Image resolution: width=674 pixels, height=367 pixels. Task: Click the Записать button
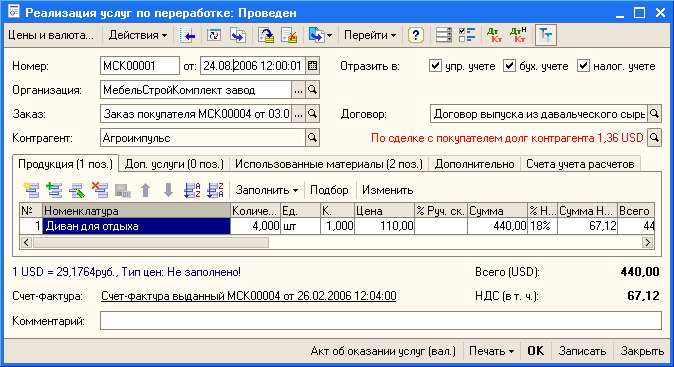pos(582,351)
